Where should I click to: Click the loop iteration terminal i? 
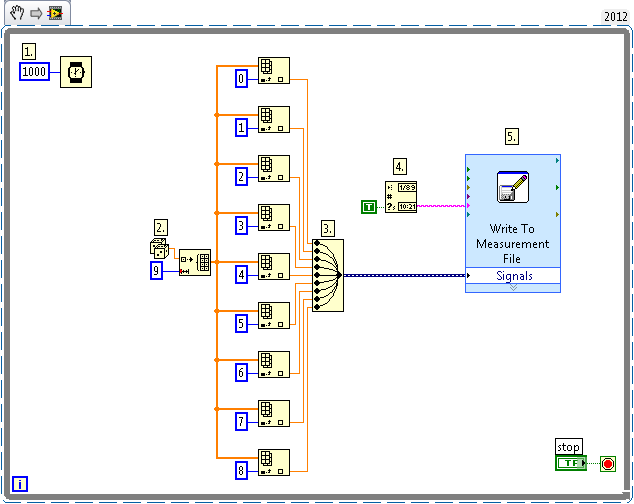coord(20,485)
